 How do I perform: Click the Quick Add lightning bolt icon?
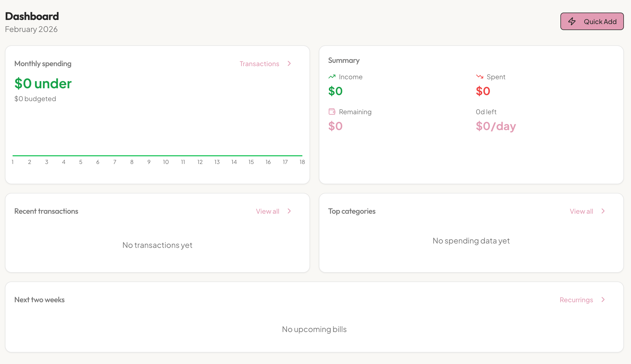coord(572,21)
